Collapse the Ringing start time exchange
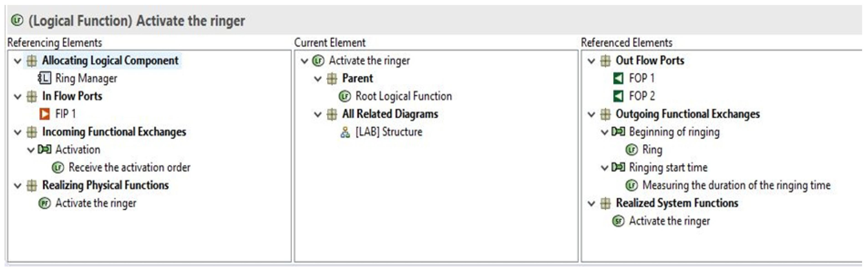 pos(604,168)
